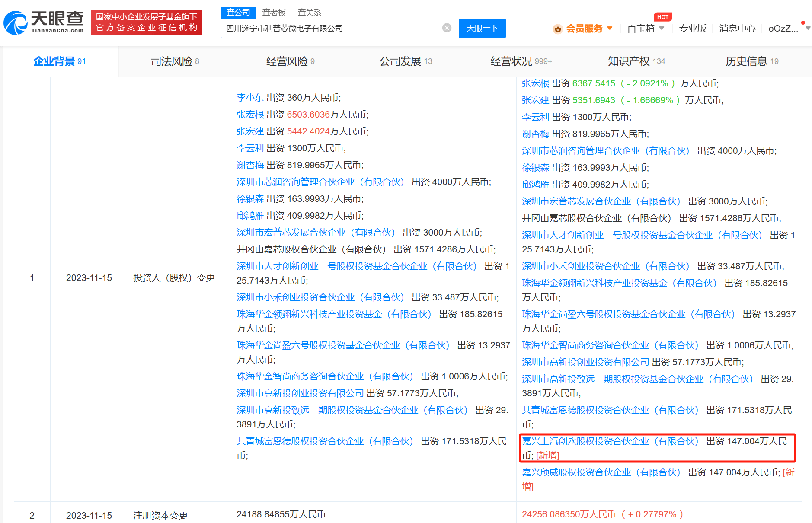Click into the company search input field
Screen dimensions: 812x523
pyautogui.click(x=331, y=29)
